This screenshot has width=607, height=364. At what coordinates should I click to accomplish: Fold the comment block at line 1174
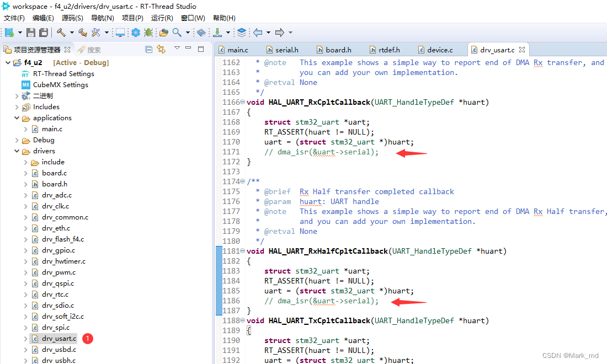coord(243,181)
